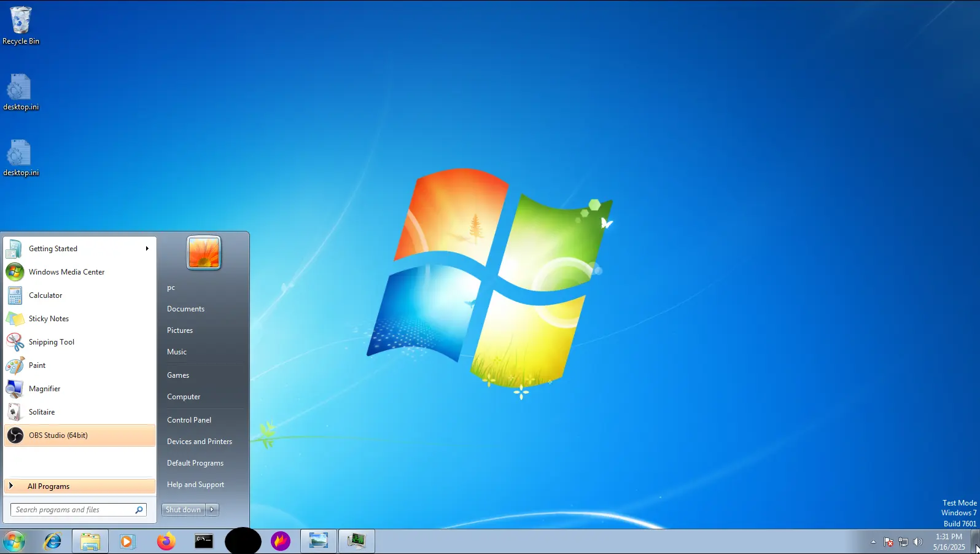Open the pc user folder
The width and height of the screenshot is (980, 554).
203,287
